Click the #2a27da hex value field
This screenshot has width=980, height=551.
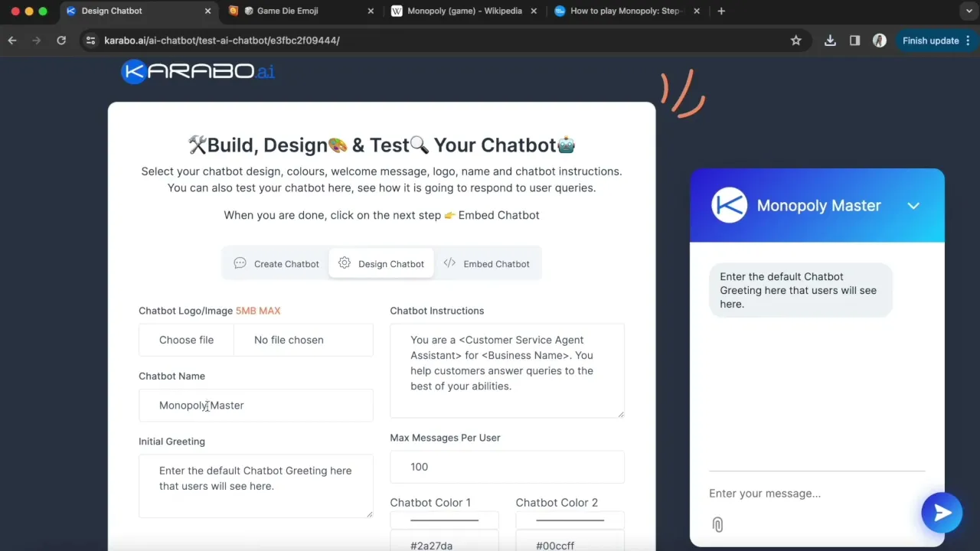[444, 542]
